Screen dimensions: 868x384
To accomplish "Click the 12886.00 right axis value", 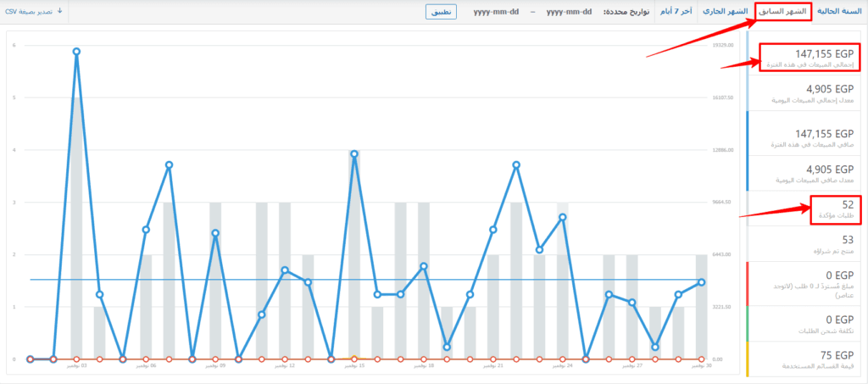I will (724, 150).
